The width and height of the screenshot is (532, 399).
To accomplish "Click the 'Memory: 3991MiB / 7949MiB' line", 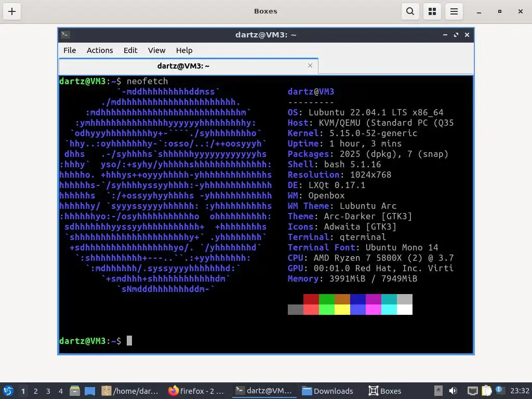I will pyautogui.click(x=353, y=278).
